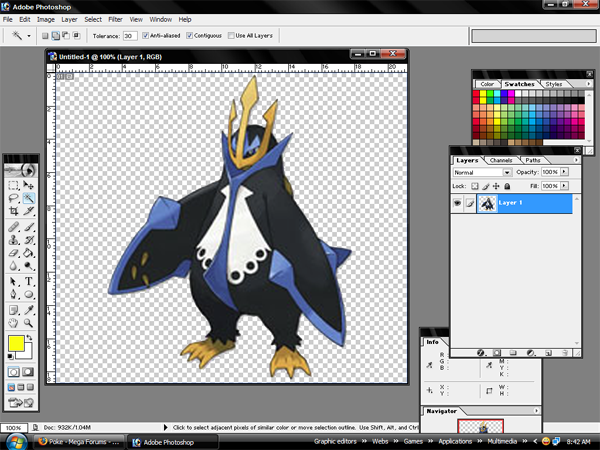Open the layer style effects button
This screenshot has width=600, height=450.
click(x=481, y=353)
